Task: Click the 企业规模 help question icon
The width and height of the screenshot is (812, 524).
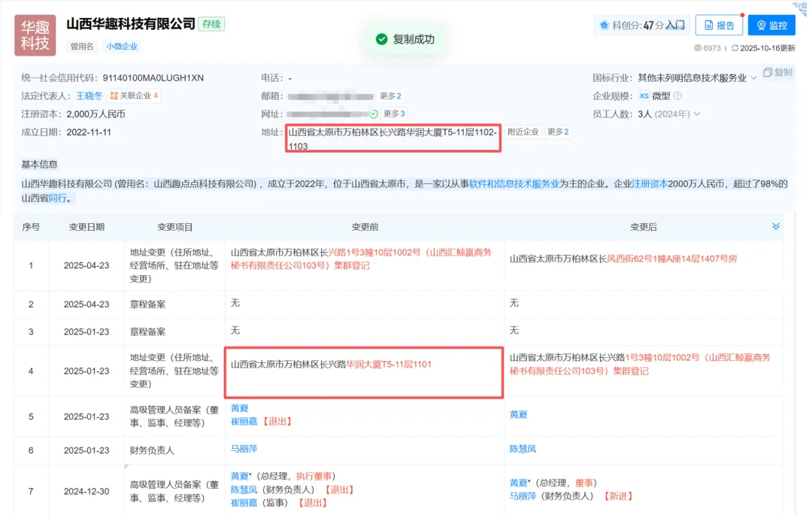Action: coord(677,95)
